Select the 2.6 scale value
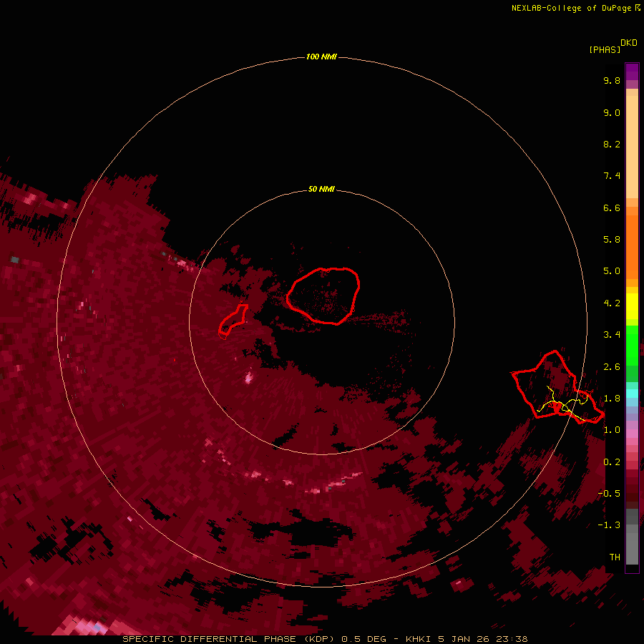Screen dimensions: 644x644 612,367
